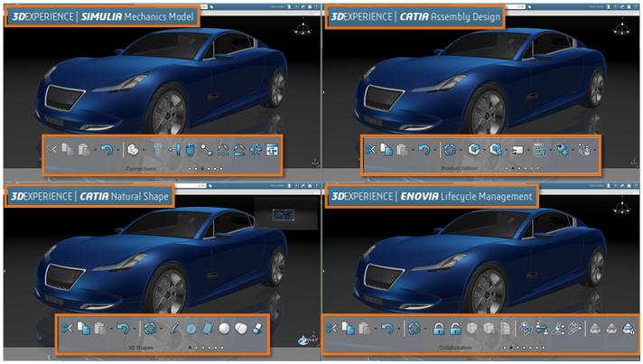Image resolution: width=643 pixels, height=364 pixels.
Task: Click the Undo arrow in Product Edition toolbar
Action: click(x=423, y=149)
